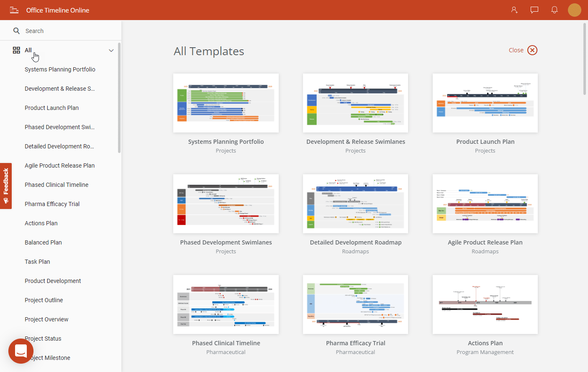Select Balanced Plan in sidebar
Viewport: 588px width, 372px height.
43,242
